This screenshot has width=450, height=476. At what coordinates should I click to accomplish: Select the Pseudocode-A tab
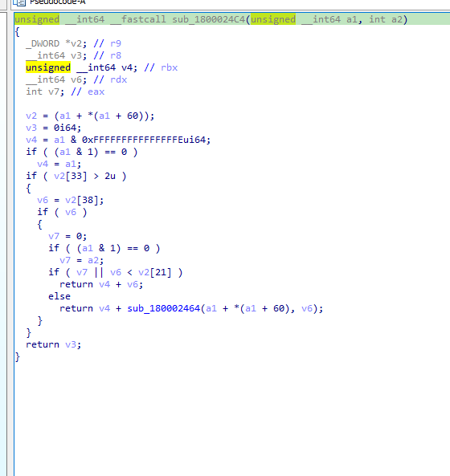coord(57,2)
